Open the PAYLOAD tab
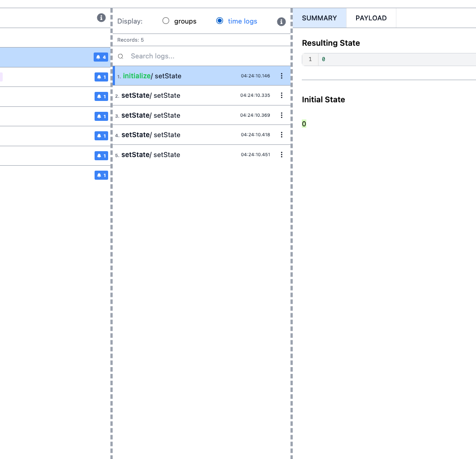The height and width of the screenshot is (459, 476). 371,18
